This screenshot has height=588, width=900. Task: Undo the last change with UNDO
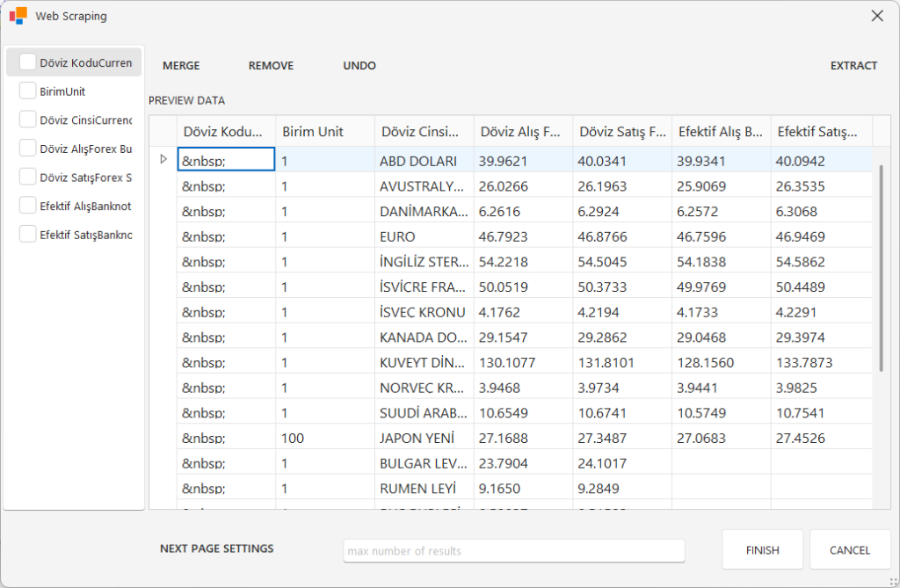coord(359,66)
